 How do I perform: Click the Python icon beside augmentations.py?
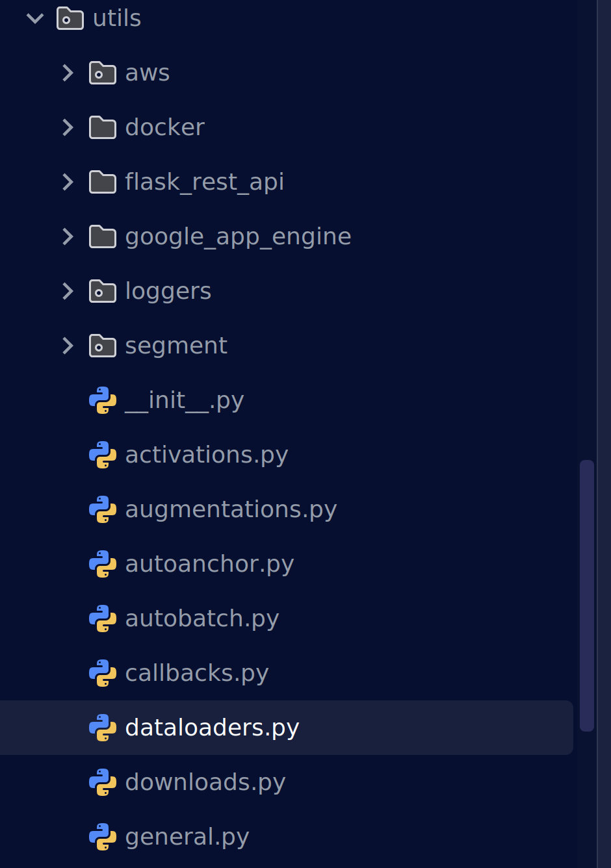(103, 509)
